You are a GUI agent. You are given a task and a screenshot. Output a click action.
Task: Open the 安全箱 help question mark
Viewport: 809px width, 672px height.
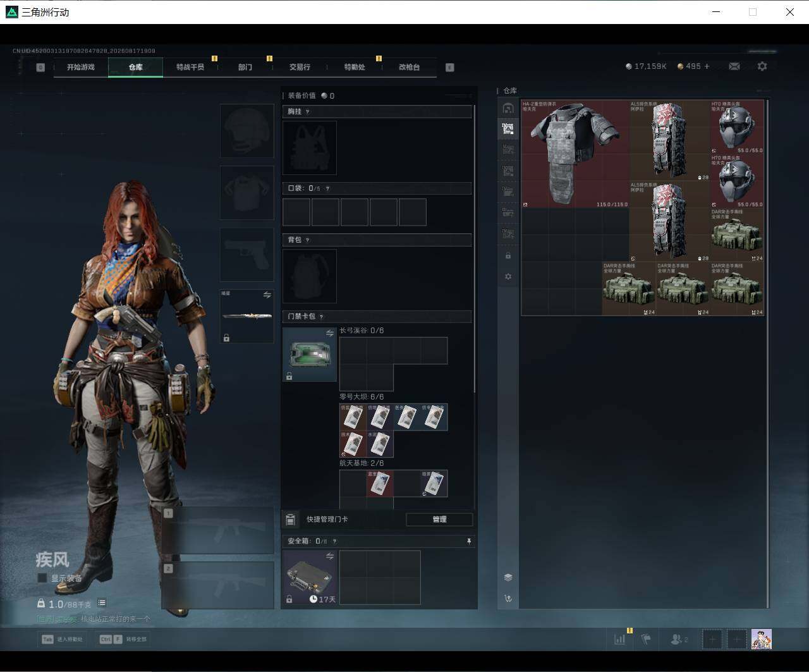click(334, 542)
